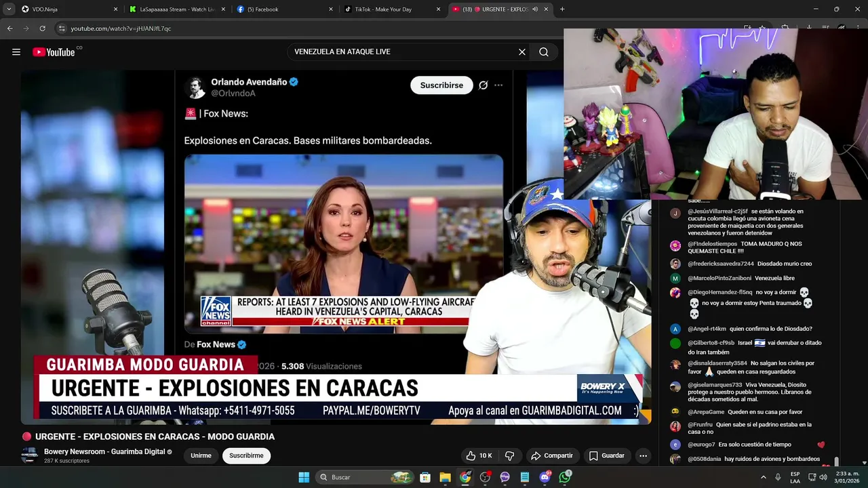Image resolution: width=868 pixels, height=488 pixels.
Task: Open avatar of @MarceloPintoZaniboni in chat
Action: (x=675, y=279)
